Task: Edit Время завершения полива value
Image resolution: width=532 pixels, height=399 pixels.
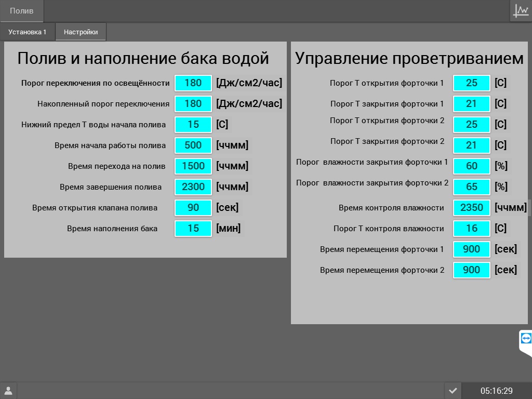Action: click(193, 187)
